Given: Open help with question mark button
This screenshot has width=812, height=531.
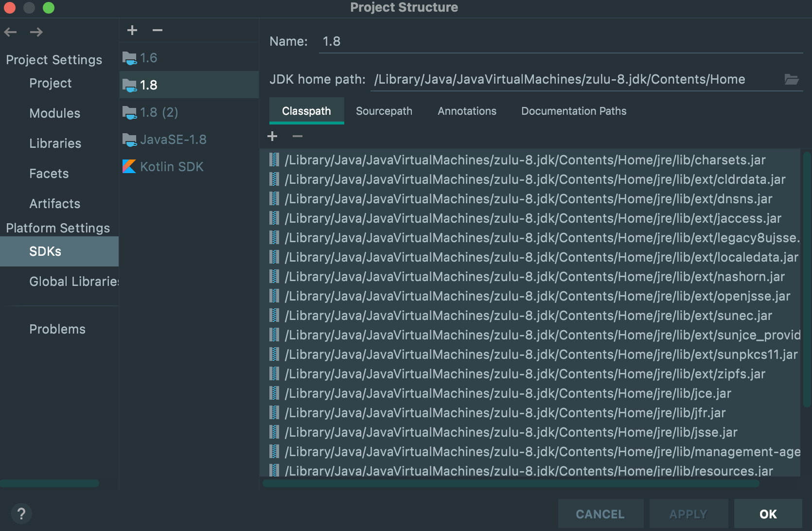Looking at the screenshot, I should click(x=21, y=513).
